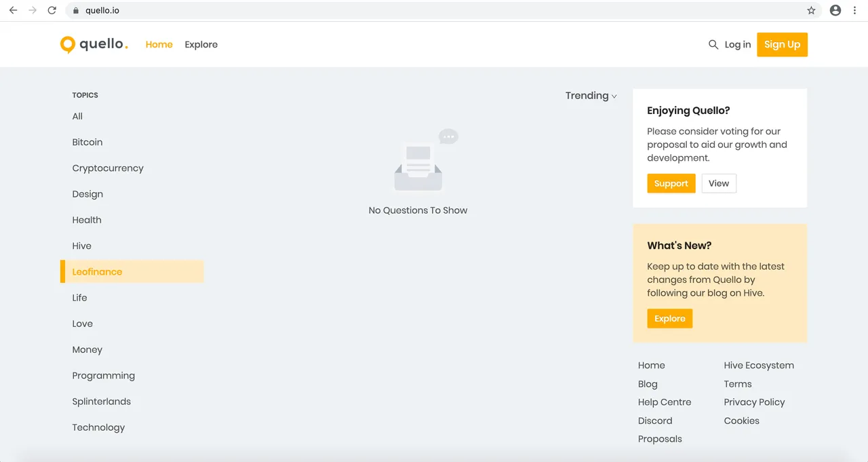868x462 pixels.
Task: Click the browser forward arrow
Action: click(33, 10)
